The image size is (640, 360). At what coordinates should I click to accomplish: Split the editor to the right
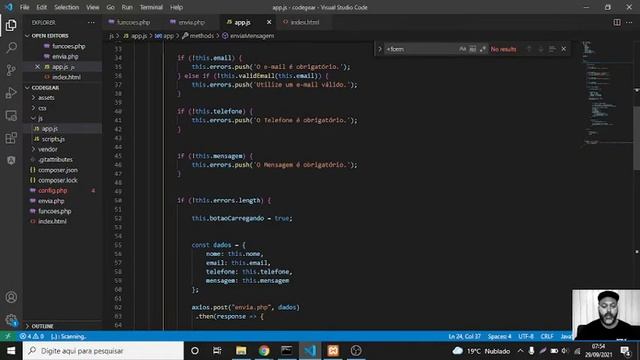tap(617, 22)
